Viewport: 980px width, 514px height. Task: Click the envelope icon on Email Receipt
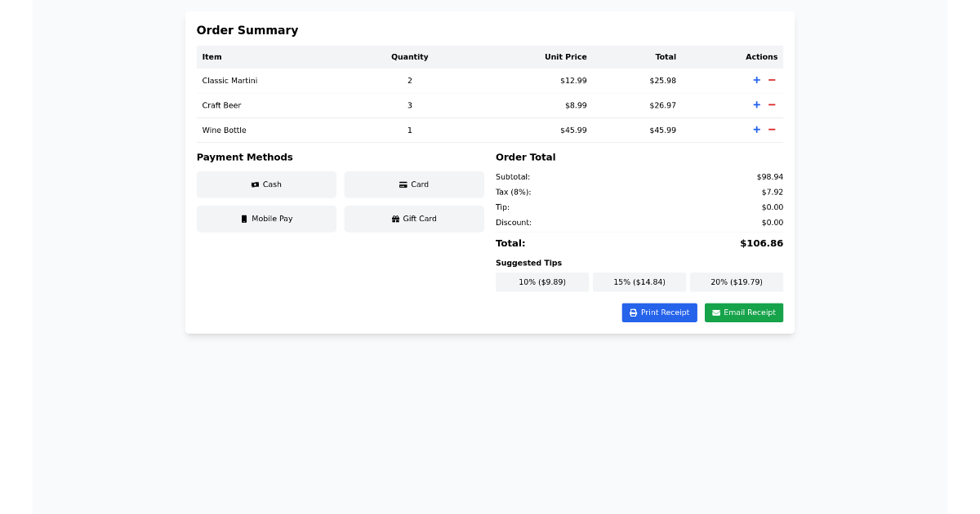716,312
